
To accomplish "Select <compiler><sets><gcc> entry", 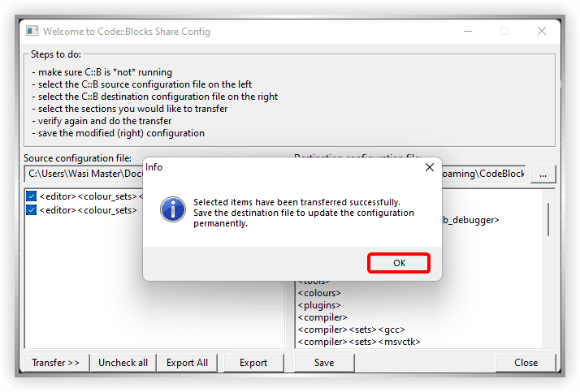I will (x=352, y=330).
